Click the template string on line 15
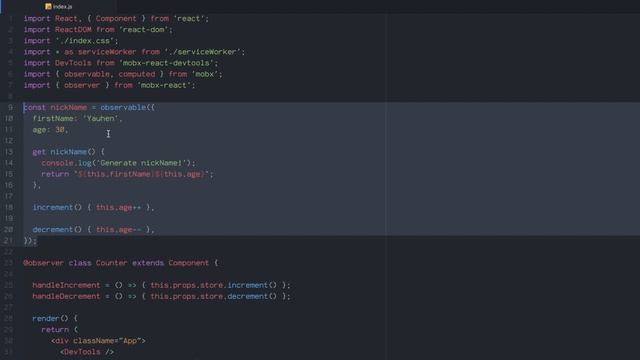The width and height of the screenshot is (640, 360). pyautogui.click(x=141, y=174)
